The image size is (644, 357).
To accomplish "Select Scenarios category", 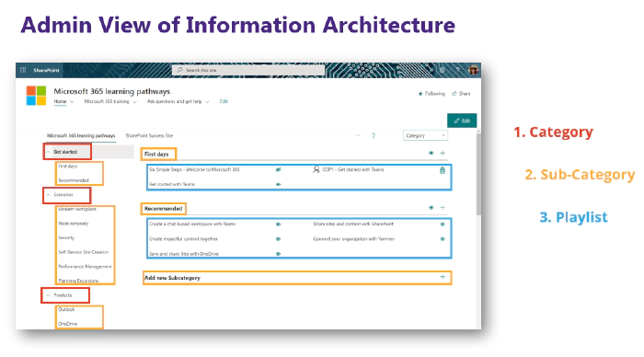I will (63, 195).
